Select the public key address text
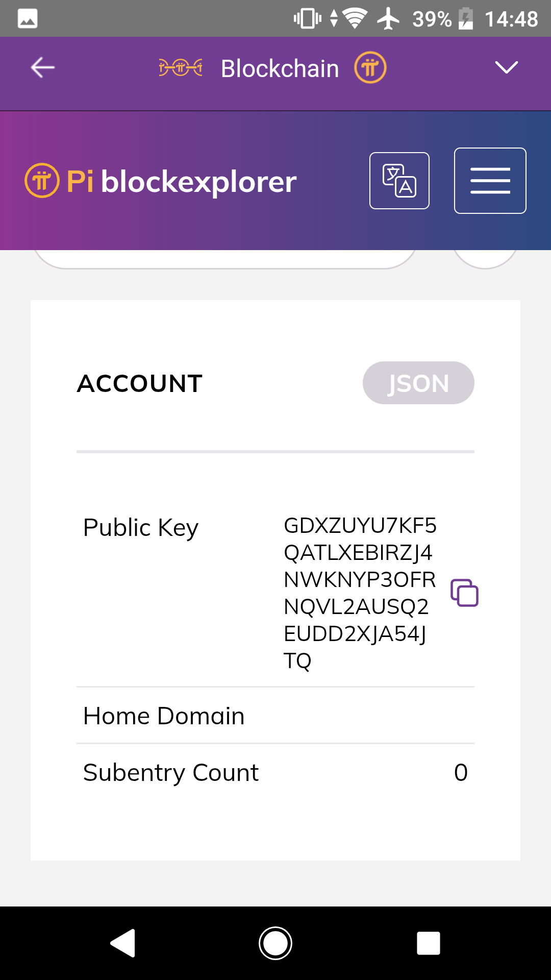 (360, 593)
